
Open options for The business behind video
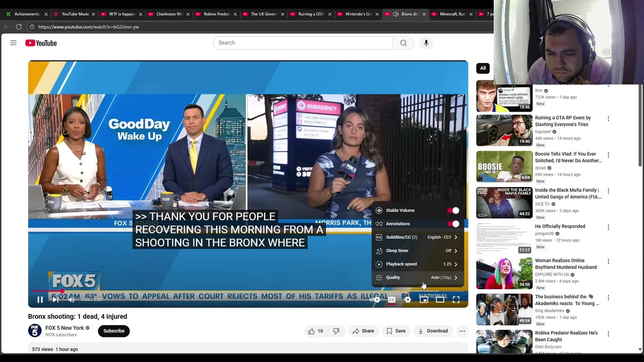pos(608,298)
